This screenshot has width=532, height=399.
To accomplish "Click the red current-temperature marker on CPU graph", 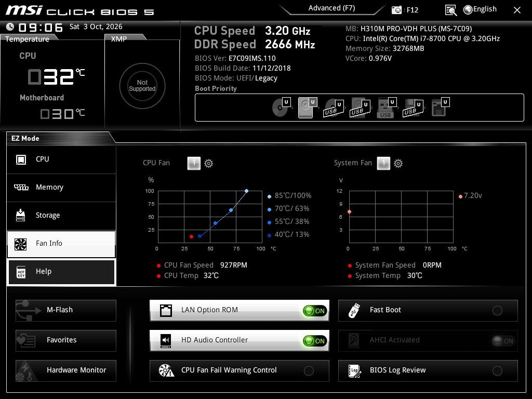I will tap(191, 236).
